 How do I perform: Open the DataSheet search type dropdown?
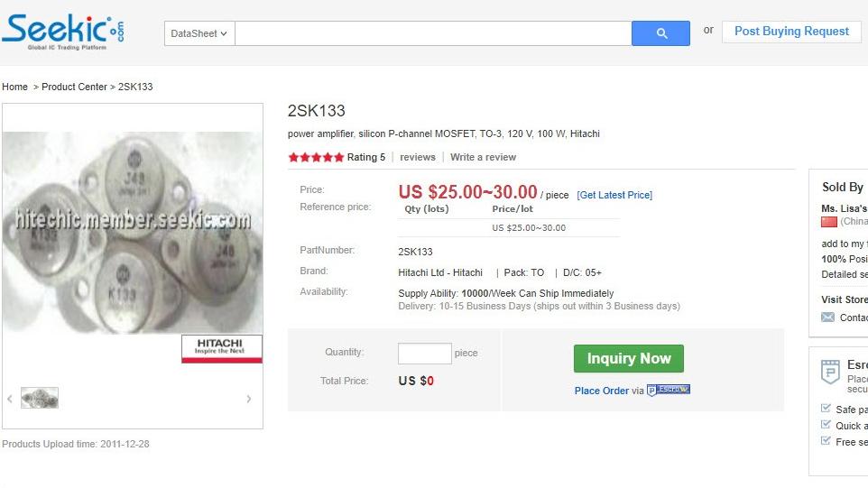(199, 33)
